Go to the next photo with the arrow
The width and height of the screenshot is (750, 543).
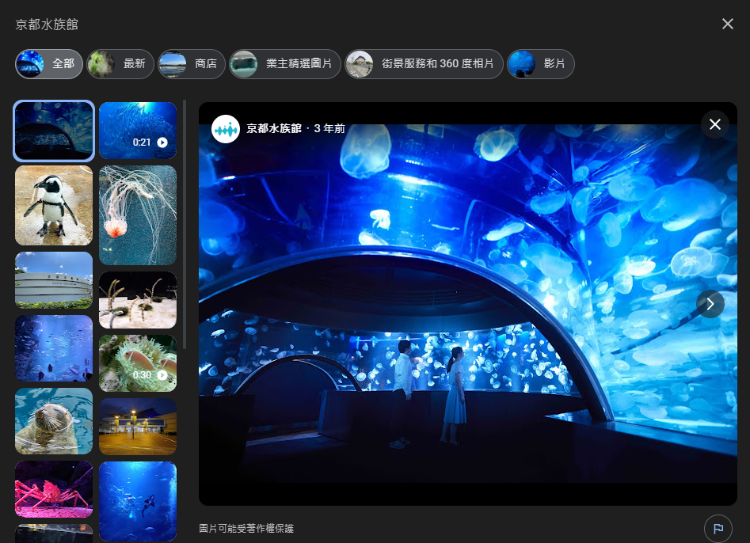[710, 304]
